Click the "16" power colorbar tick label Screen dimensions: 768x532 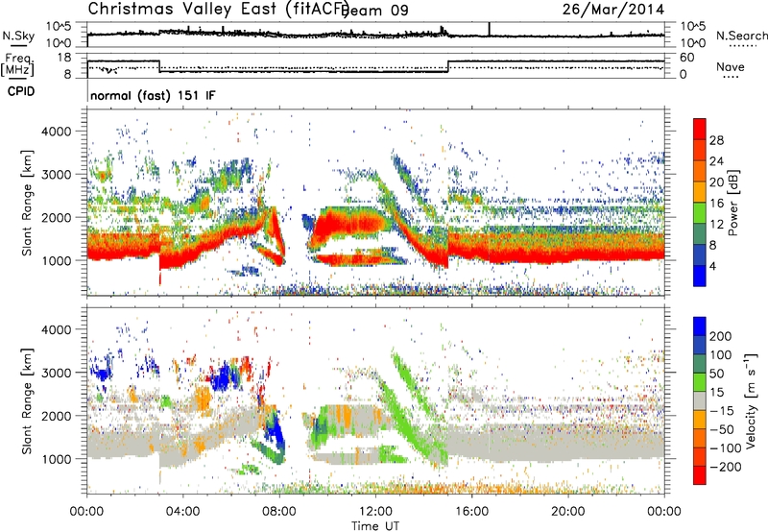click(716, 204)
